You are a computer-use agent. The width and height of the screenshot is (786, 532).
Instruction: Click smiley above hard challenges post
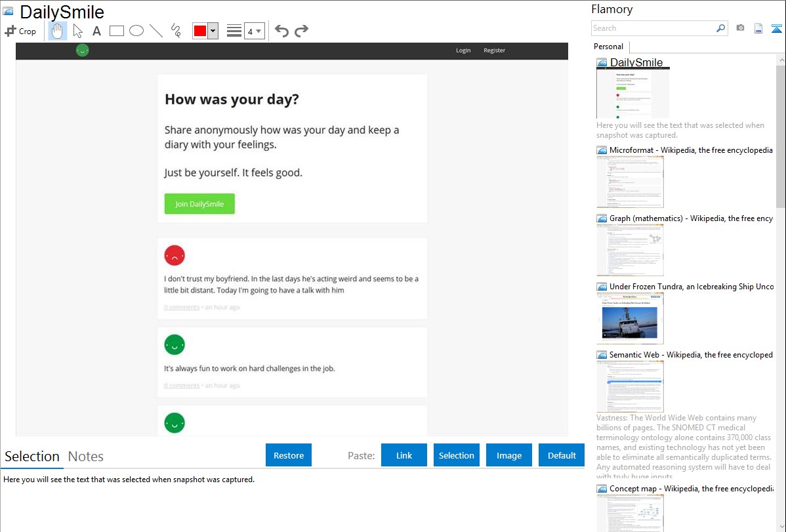[x=175, y=345]
